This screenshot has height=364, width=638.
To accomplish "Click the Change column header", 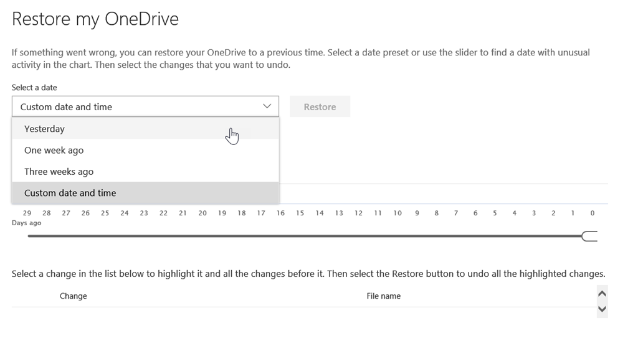I will point(73,296).
